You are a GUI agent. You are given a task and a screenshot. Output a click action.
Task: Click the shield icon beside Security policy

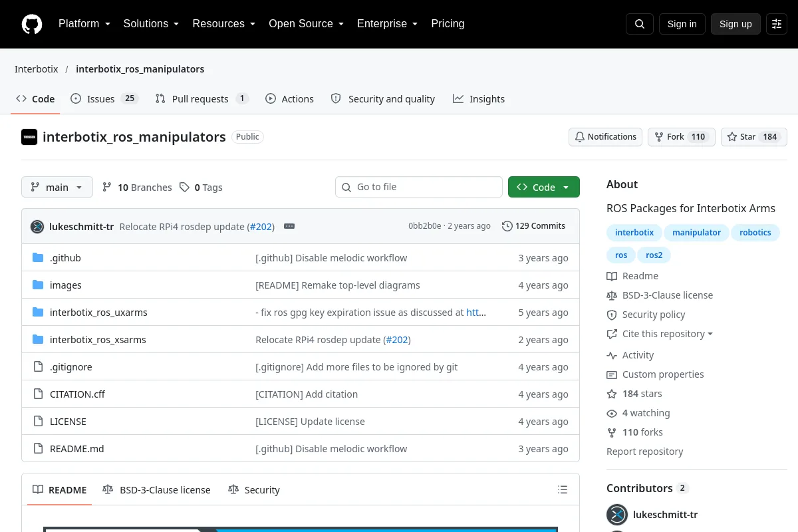click(x=612, y=315)
